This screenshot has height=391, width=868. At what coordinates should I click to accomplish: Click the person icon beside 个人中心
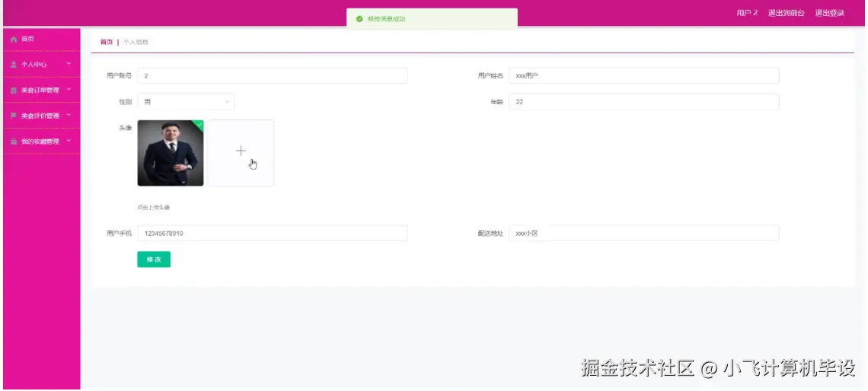point(14,65)
